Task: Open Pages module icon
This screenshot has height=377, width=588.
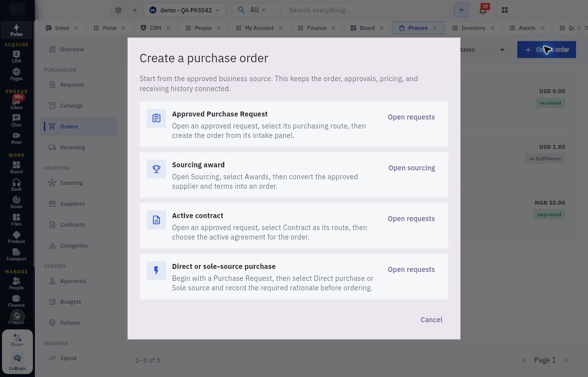Action: (16, 74)
